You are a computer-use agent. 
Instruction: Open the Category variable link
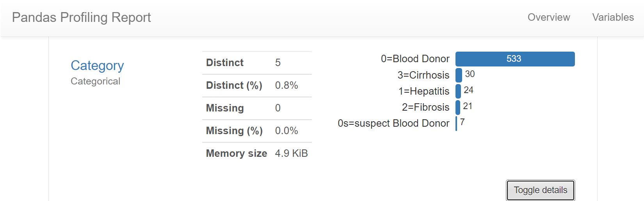97,65
